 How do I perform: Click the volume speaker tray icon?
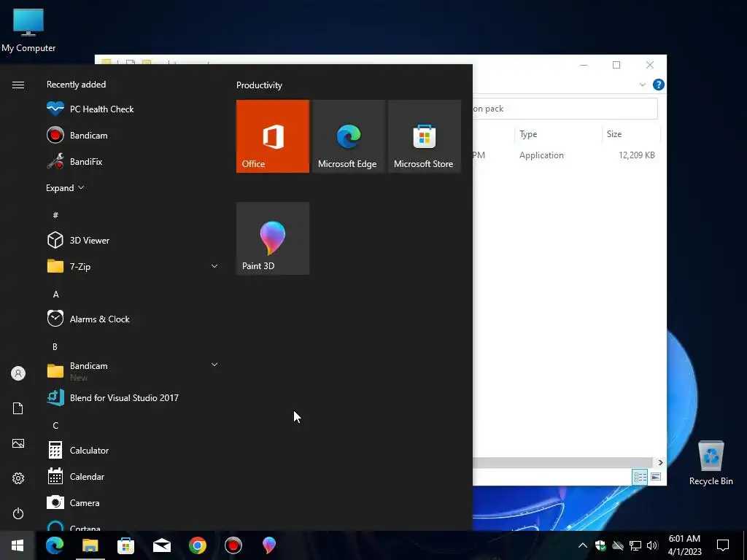click(652, 545)
